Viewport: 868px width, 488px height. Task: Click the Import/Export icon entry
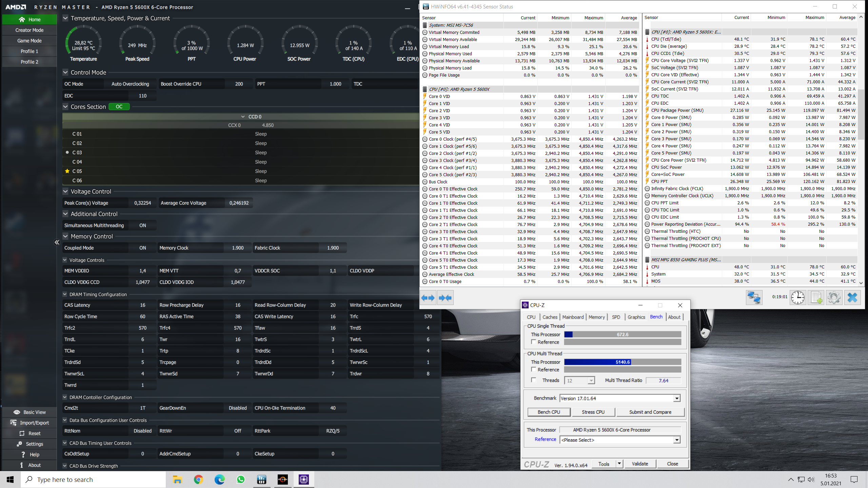pyautogui.click(x=14, y=423)
